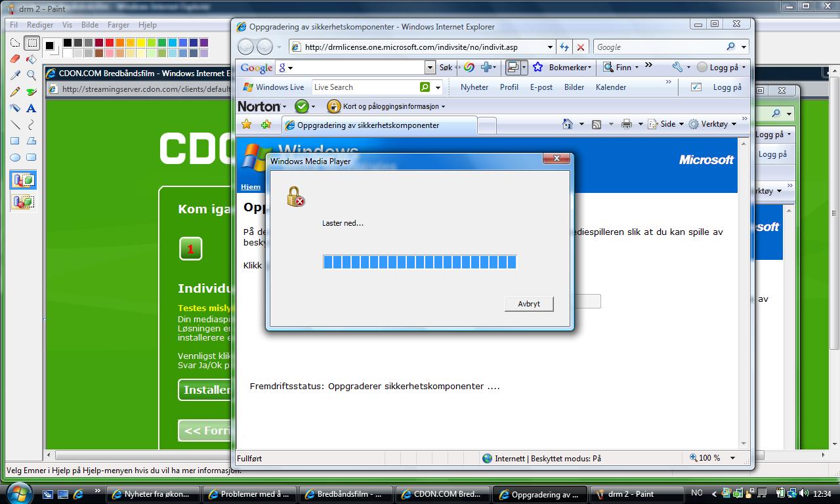Click the RSS feeds icon

pos(597,124)
